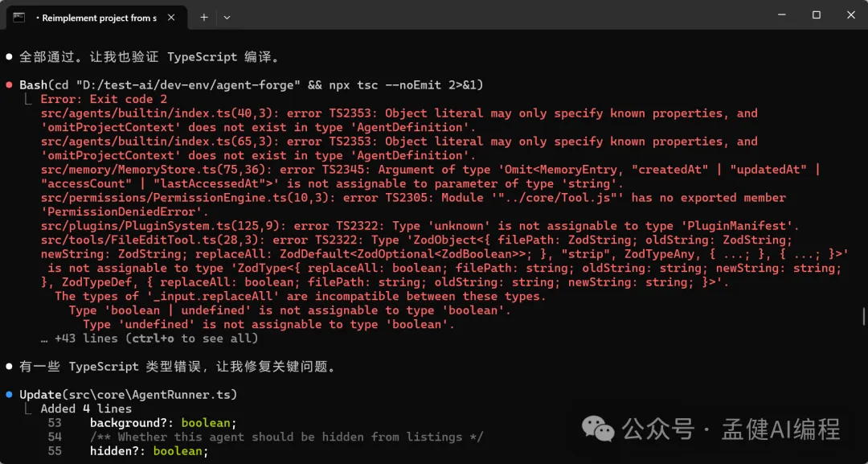The image size is (868, 464).
Task: Click the white bullet before "全部通过"
Action: (9, 57)
